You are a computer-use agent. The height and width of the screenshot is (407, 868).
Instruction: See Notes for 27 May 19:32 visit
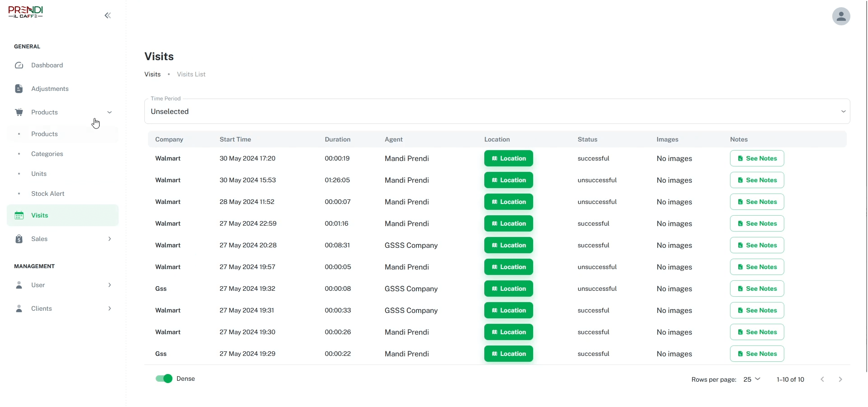(x=757, y=289)
